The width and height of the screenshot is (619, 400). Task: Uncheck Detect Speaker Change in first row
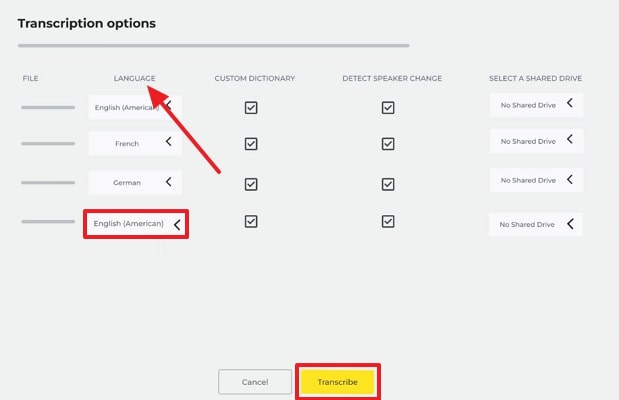pos(389,107)
